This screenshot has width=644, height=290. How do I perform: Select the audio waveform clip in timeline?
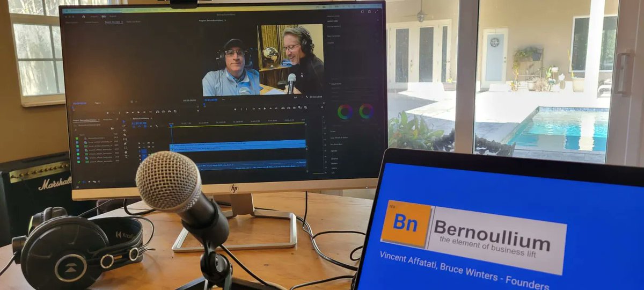(x=251, y=164)
